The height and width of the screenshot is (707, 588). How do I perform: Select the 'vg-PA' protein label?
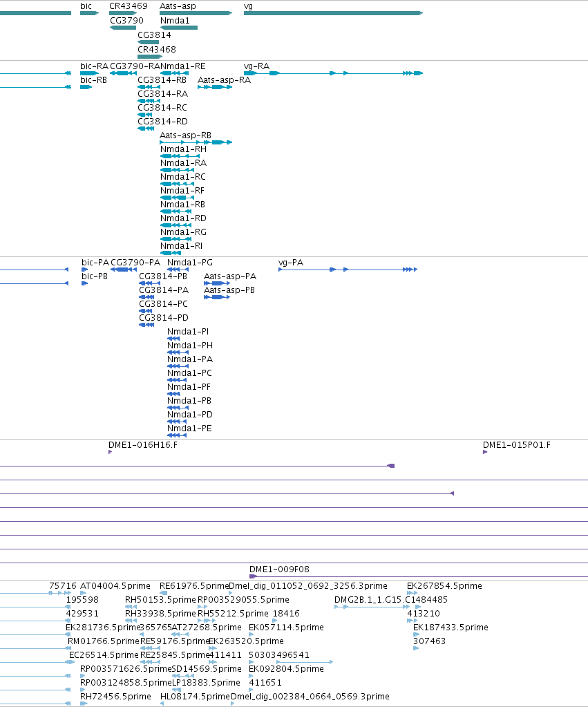(x=291, y=263)
